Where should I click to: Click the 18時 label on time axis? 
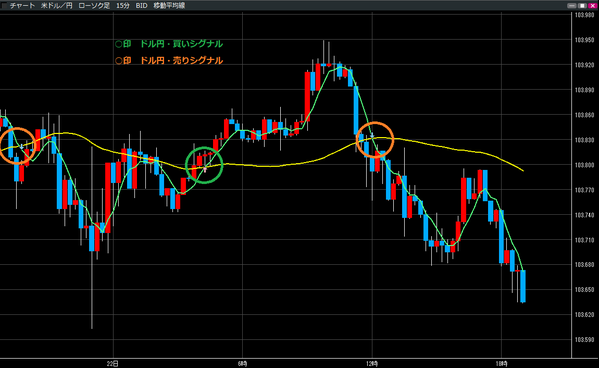click(x=502, y=363)
